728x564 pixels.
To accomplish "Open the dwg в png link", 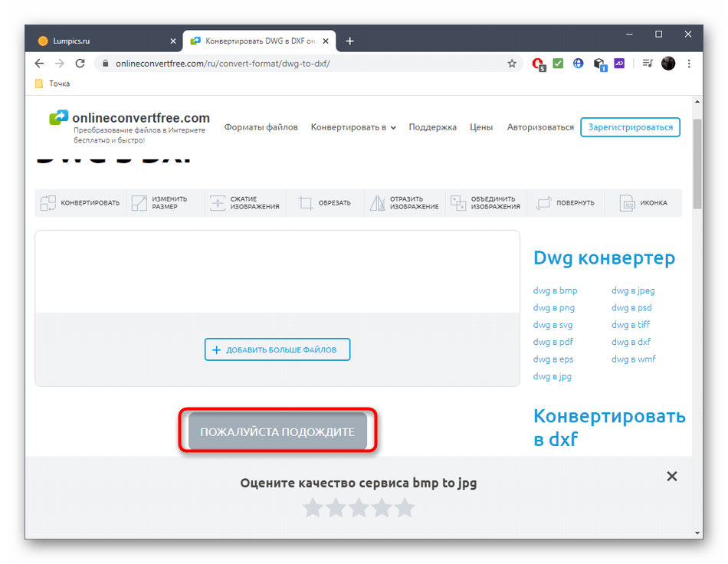I will click(553, 308).
